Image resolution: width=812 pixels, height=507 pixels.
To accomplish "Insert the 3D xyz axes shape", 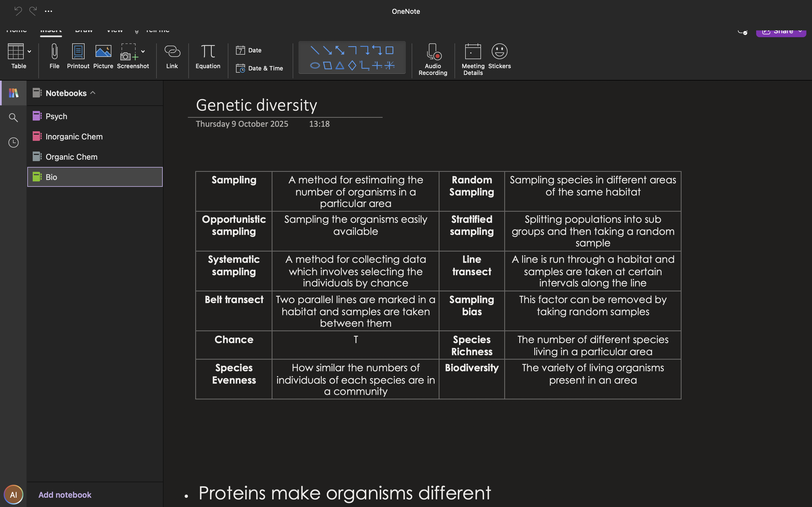I will click(x=390, y=65).
